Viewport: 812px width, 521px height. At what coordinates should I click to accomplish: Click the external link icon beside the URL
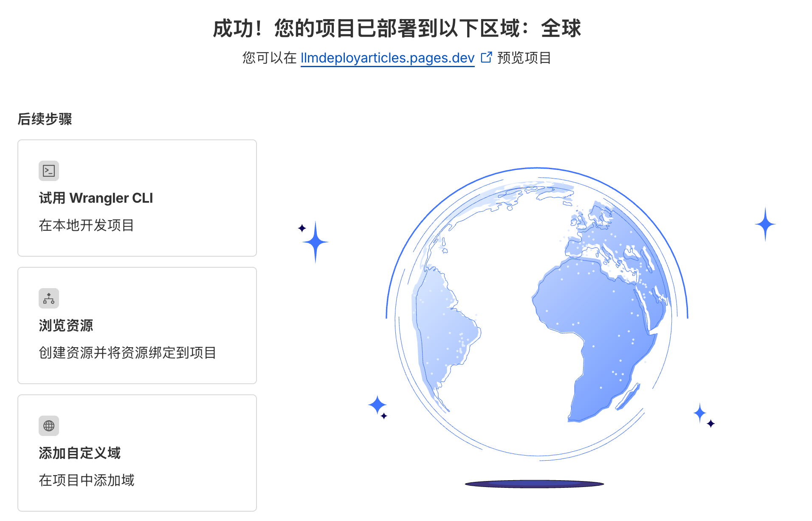(486, 57)
